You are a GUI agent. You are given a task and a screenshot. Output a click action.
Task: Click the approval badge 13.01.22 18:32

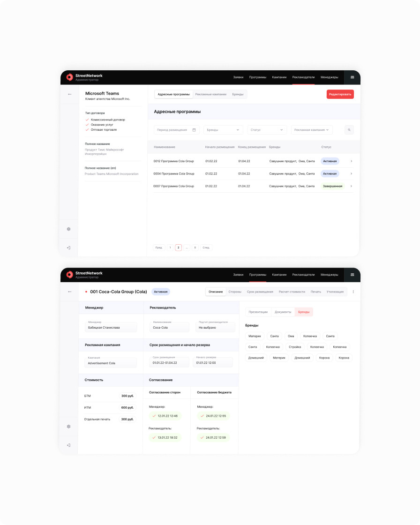[x=165, y=438]
